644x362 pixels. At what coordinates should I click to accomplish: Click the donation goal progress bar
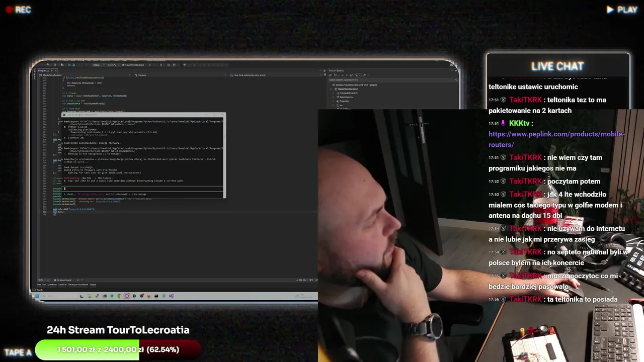118,349
